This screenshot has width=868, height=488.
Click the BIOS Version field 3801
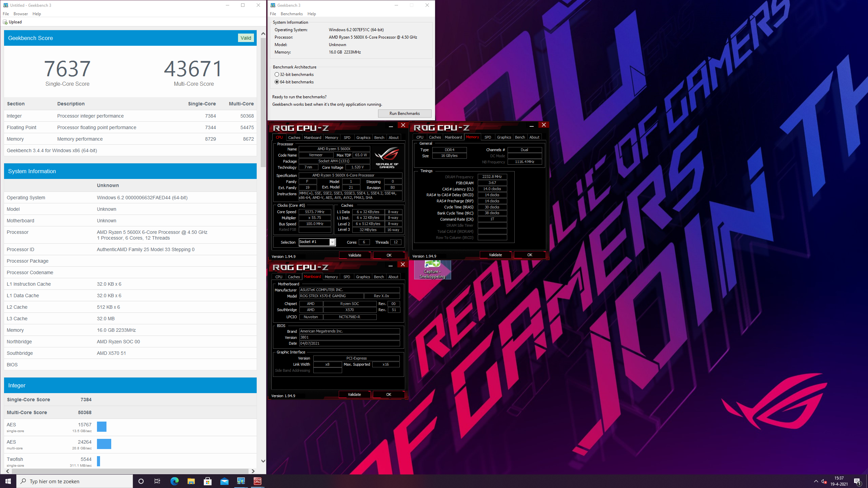[x=350, y=338]
